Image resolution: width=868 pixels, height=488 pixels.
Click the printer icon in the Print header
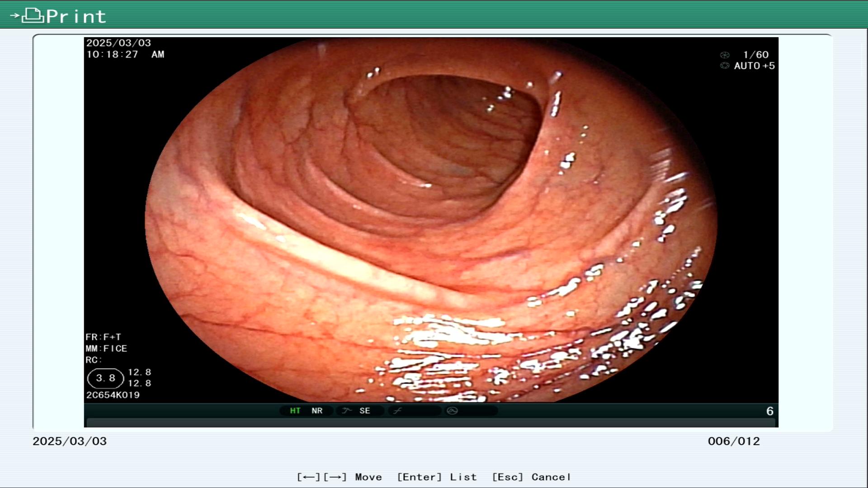pos(33,15)
